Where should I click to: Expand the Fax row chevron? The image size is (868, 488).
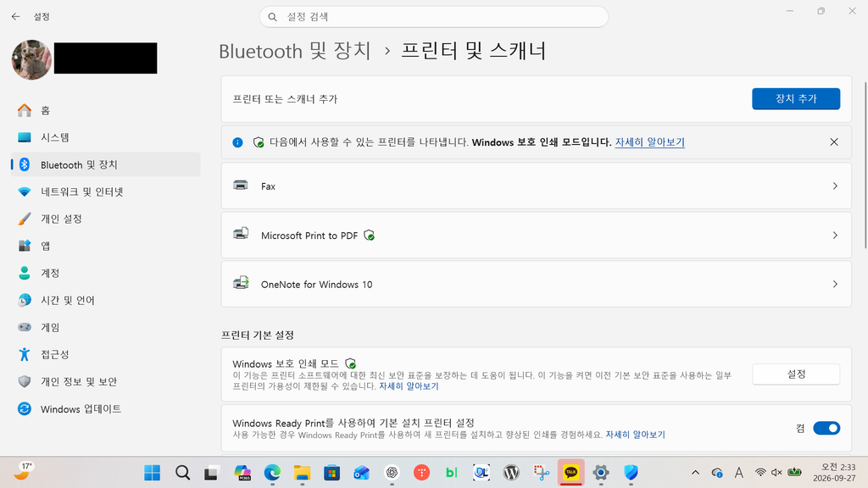[835, 186]
